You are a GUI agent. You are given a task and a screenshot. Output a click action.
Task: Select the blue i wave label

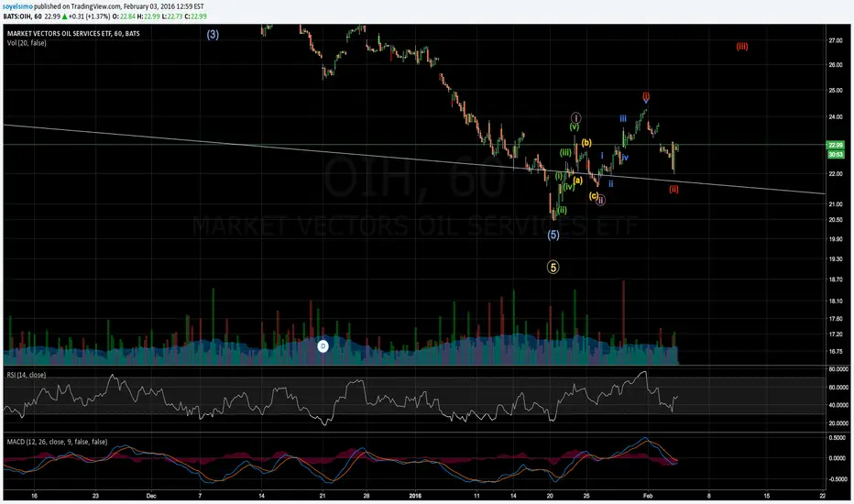(x=602, y=155)
